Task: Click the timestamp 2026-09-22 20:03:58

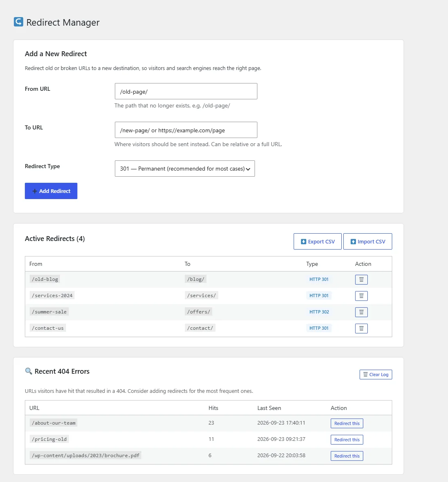Action: [x=281, y=455]
